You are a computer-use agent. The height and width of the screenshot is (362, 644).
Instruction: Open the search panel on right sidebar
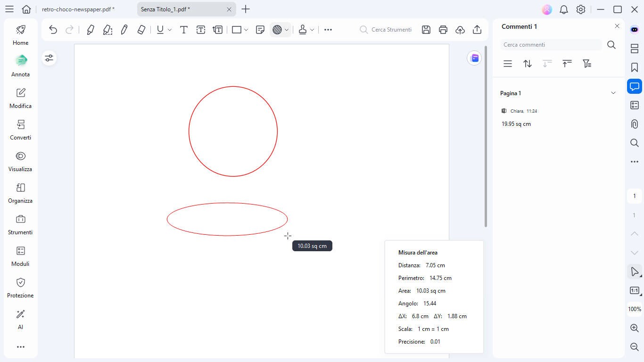(635, 143)
